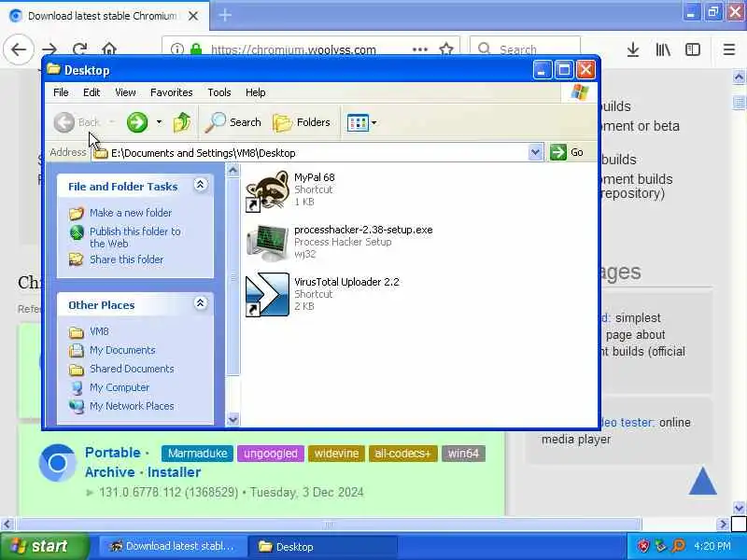
Task: Open the Help menu in Explorer
Action: [x=255, y=92]
